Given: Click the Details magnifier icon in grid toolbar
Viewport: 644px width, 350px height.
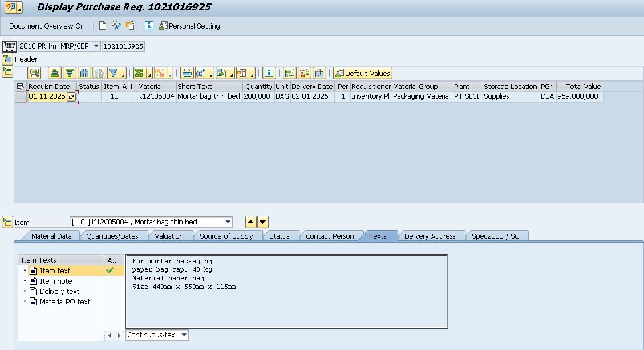Looking at the screenshot, I should click(x=35, y=73).
